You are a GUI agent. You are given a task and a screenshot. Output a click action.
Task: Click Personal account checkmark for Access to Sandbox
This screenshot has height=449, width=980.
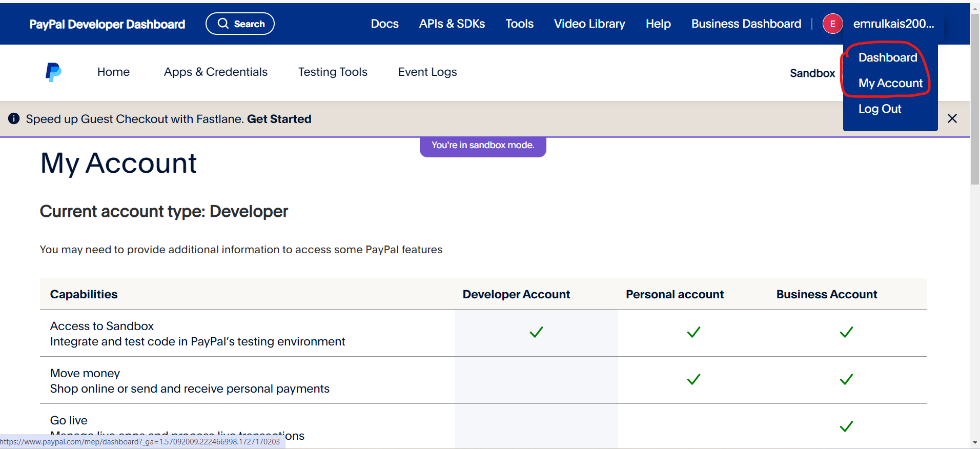pos(693,332)
